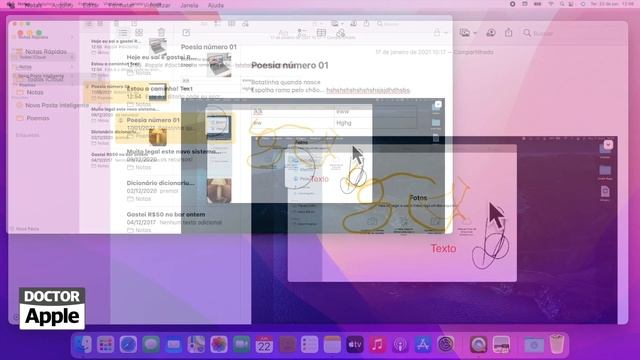Image resolution: width=640 pixels, height=360 pixels.
Task: Insert a checklist from the toolbar
Action: [x=302, y=33]
